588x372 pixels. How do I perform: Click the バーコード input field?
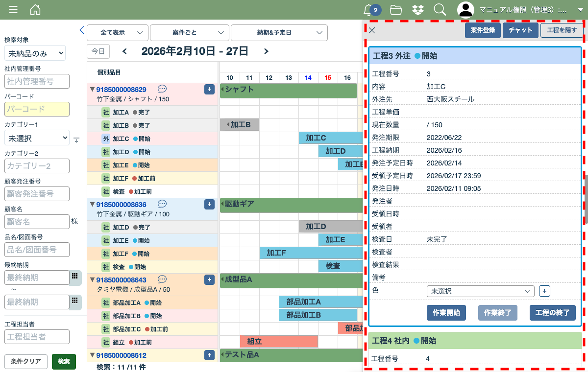pyautogui.click(x=37, y=109)
